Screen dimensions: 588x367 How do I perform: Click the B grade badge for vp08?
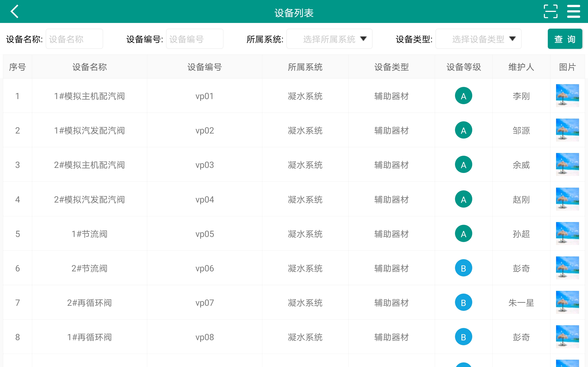pyautogui.click(x=463, y=337)
